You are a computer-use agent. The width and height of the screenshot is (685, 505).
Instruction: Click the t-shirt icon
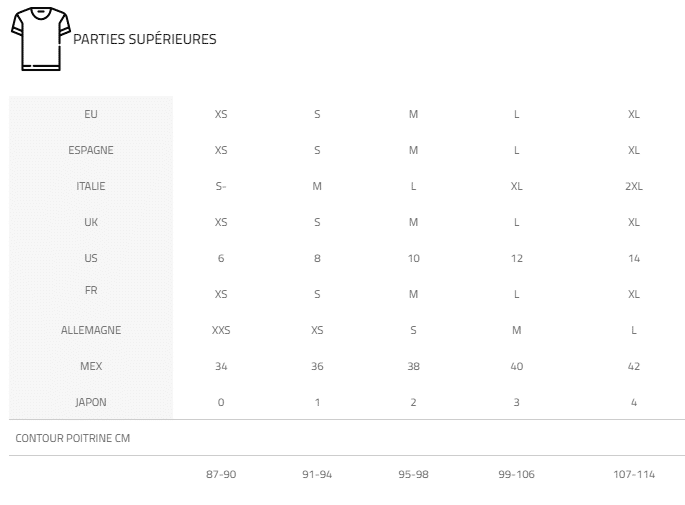pos(41,39)
